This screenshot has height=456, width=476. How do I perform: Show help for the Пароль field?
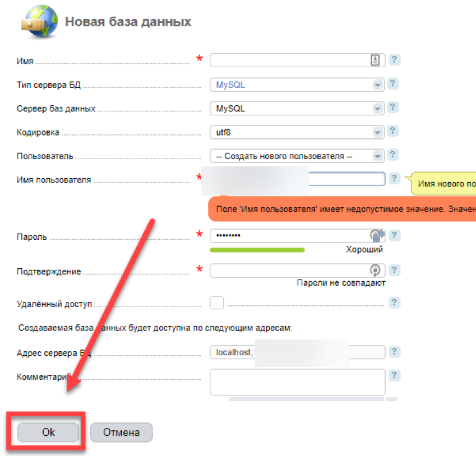[394, 235]
